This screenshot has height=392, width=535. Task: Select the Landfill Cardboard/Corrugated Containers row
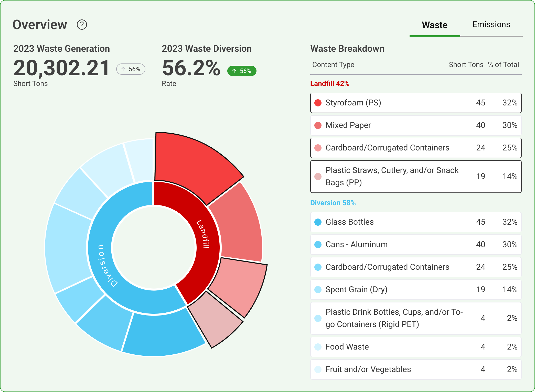415,148
